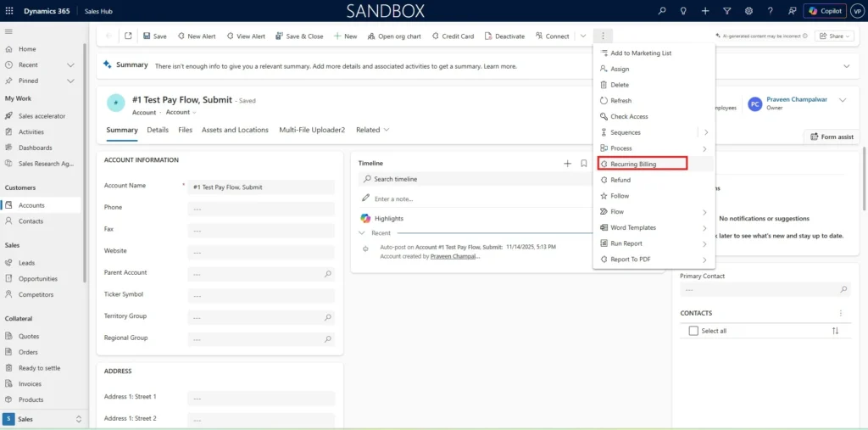Viewport: 868px width, 430px height.
Task: Switch to the Details tab
Action: pyautogui.click(x=158, y=130)
